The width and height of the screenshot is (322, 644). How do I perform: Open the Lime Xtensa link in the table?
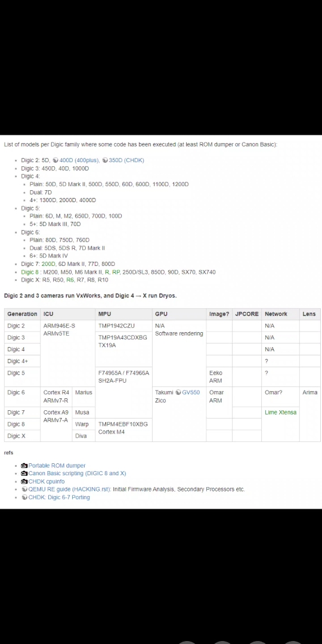280,413
